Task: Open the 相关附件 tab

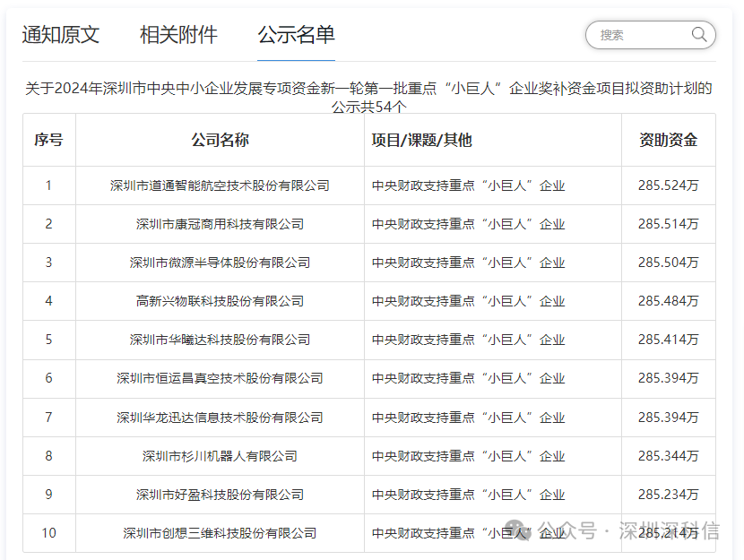Action: coord(178,35)
